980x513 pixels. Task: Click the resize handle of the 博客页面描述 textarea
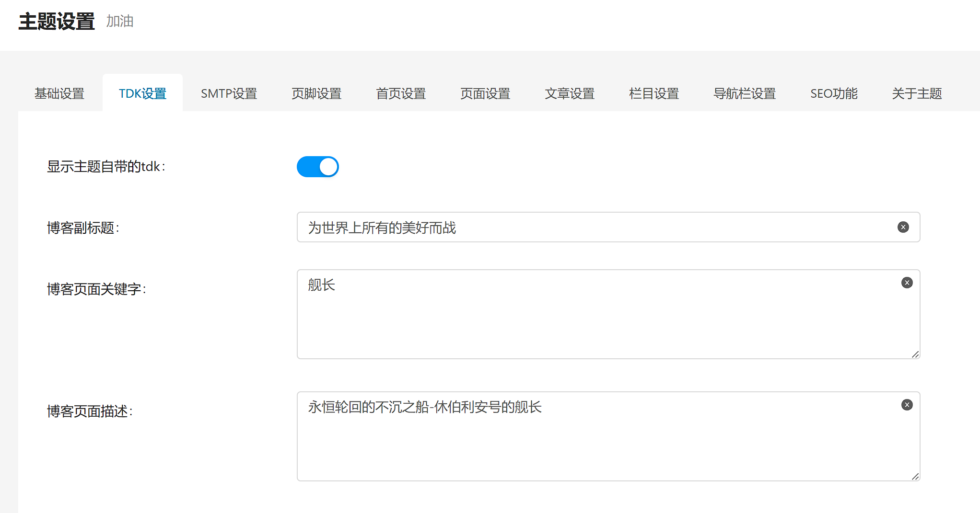point(915,477)
